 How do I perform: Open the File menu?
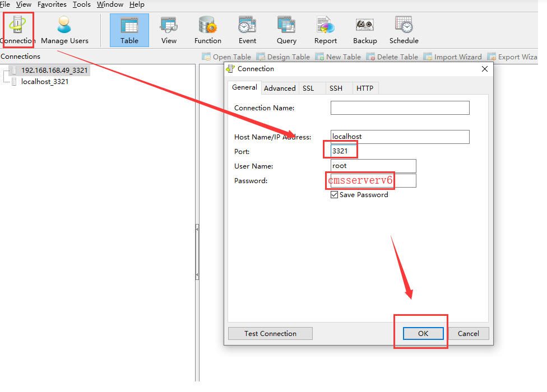point(4,4)
